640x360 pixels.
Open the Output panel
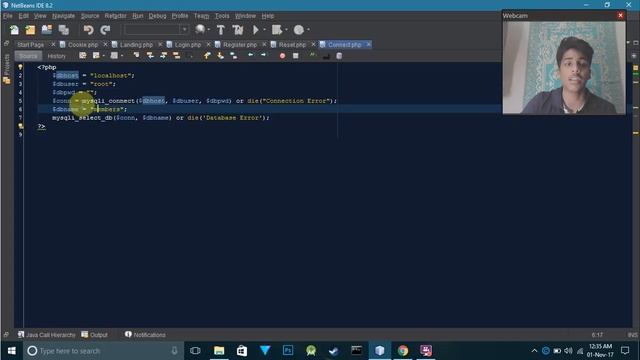94,335
